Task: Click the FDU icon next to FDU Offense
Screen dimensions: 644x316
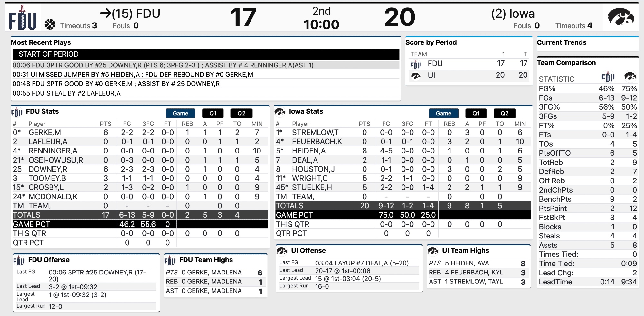Action: pyautogui.click(x=19, y=260)
